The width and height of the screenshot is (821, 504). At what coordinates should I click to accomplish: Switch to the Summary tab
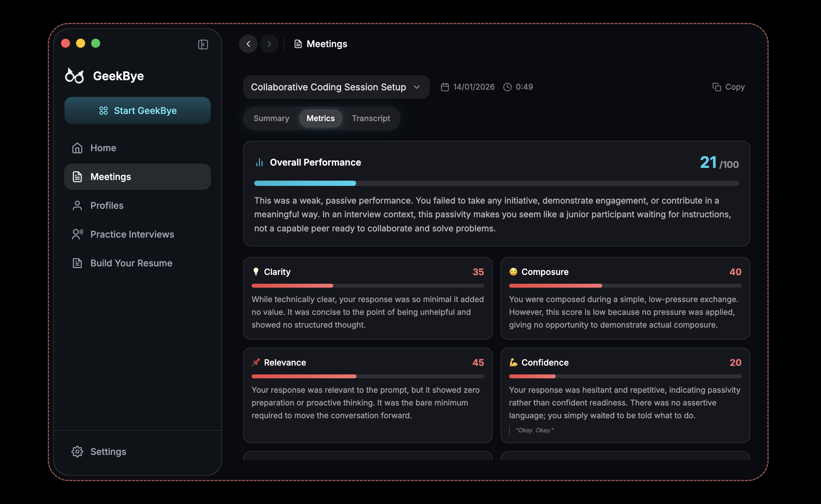click(x=271, y=118)
